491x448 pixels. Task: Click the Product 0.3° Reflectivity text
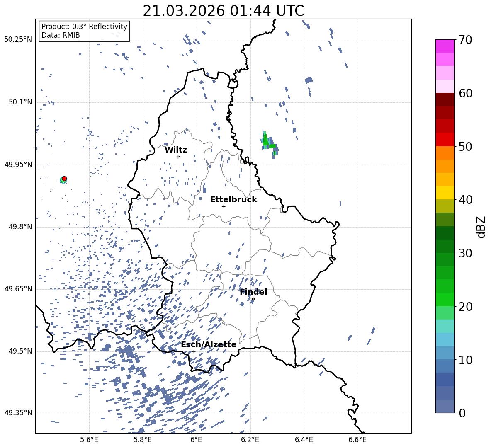[84, 27]
